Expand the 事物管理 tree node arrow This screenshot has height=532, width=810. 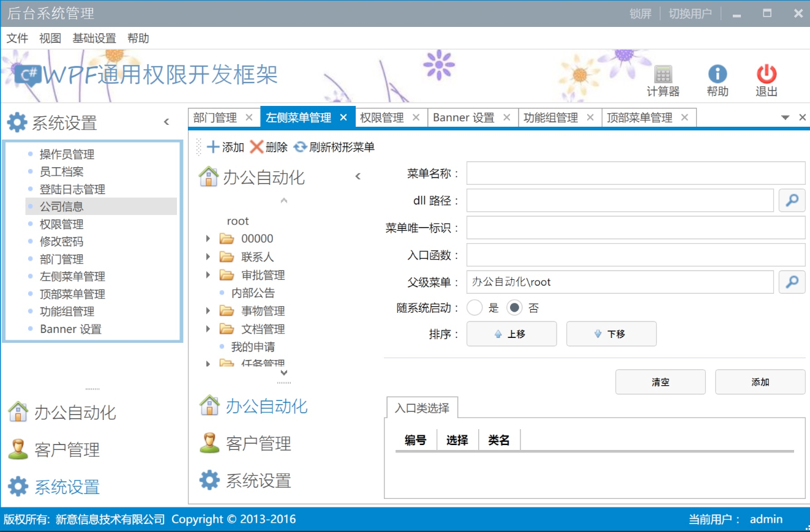[208, 311]
